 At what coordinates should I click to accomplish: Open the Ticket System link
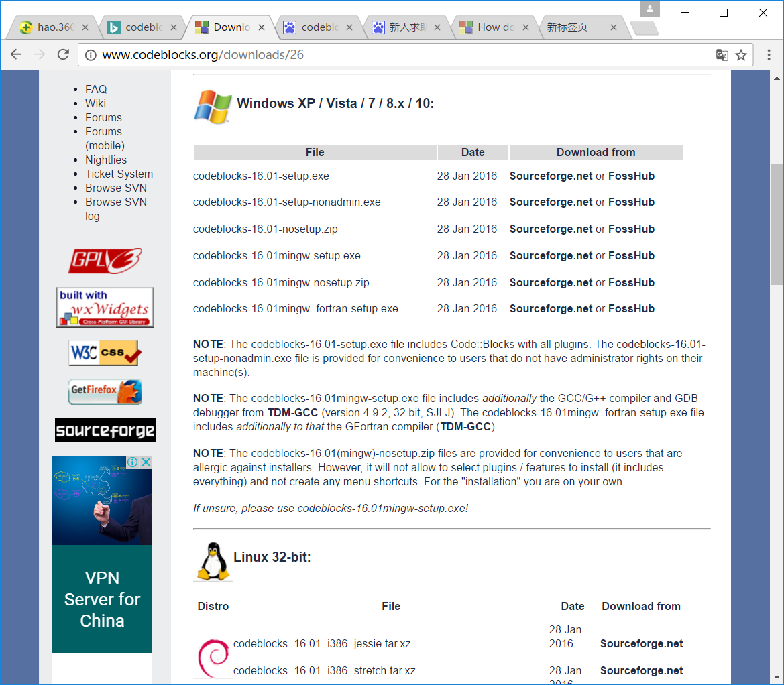click(x=119, y=174)
